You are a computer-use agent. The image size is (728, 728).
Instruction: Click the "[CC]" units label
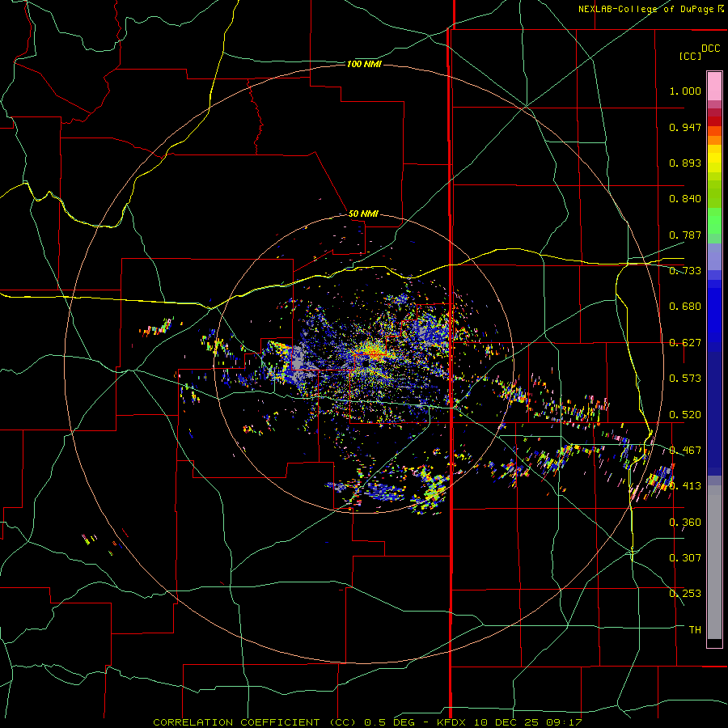click(691, 56)
